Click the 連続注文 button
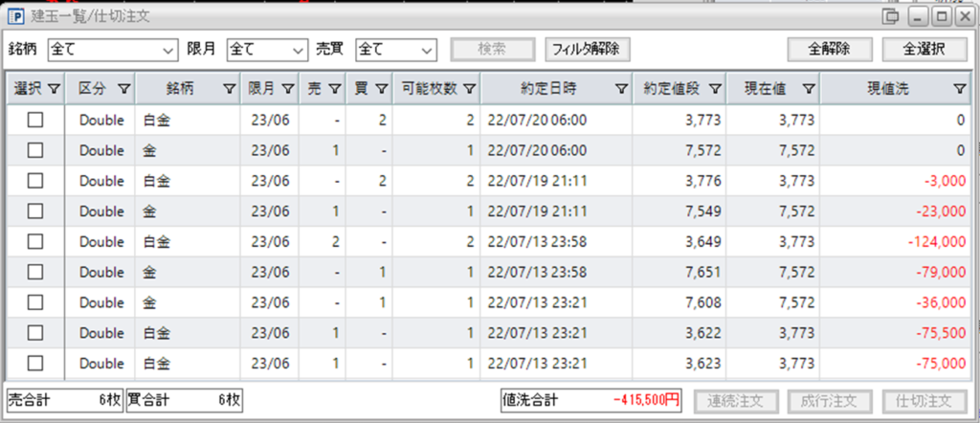The width and height of the screenshot is (980, 423). 736,401
